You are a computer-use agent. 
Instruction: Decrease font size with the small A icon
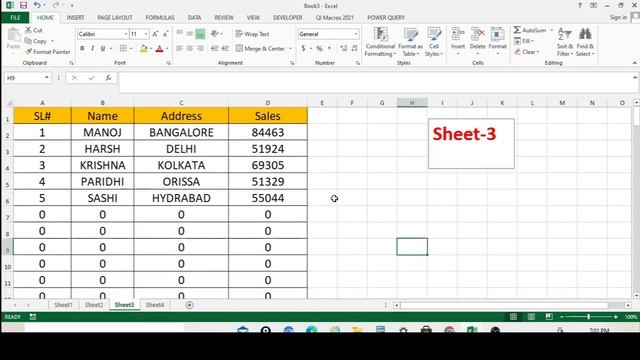click(165, 34)
